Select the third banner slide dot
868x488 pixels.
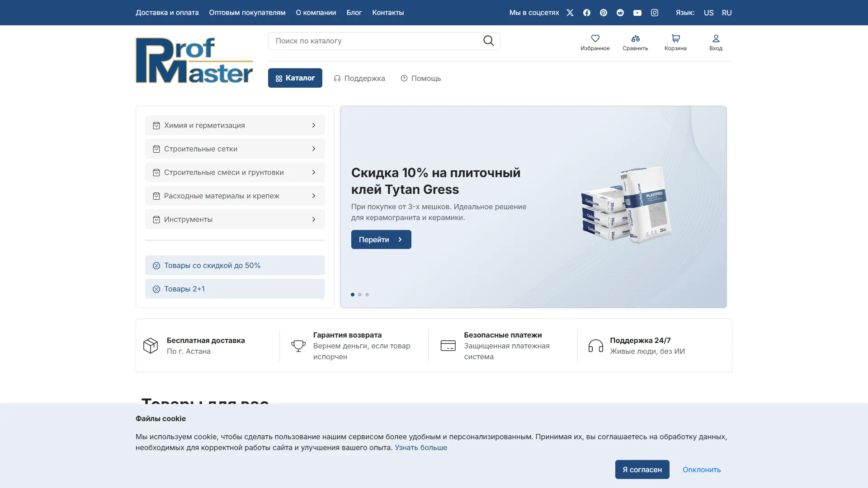367,295
